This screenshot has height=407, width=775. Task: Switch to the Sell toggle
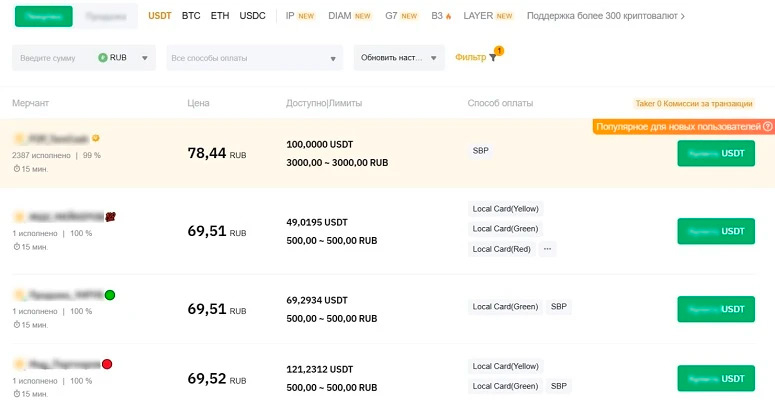105,17
